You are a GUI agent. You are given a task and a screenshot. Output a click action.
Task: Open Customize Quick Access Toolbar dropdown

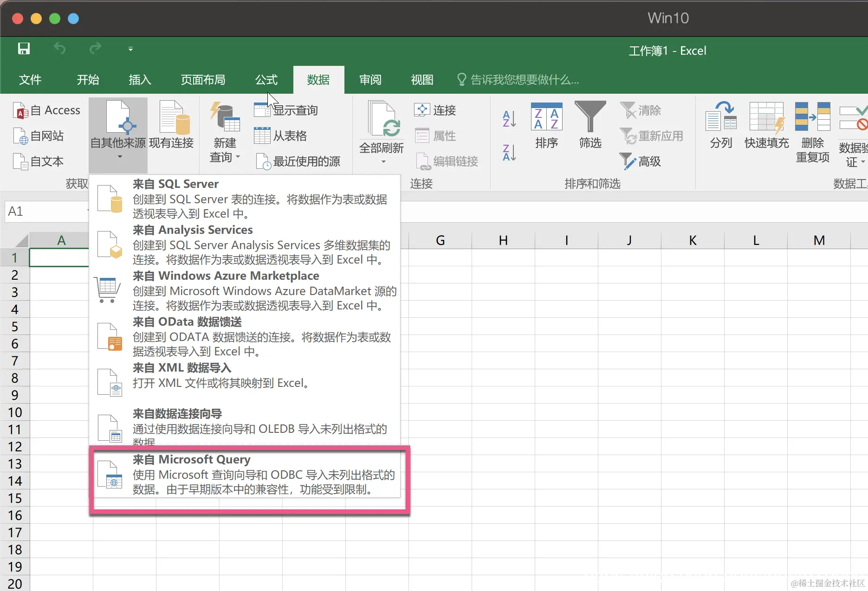coord(130,49)
